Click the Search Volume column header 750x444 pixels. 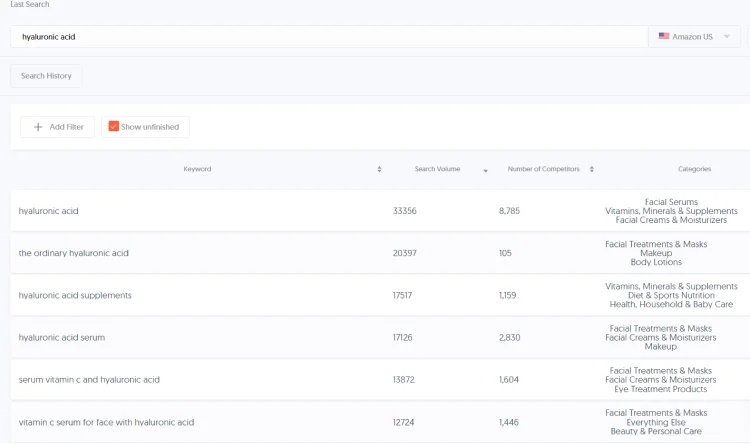[437, 169]
